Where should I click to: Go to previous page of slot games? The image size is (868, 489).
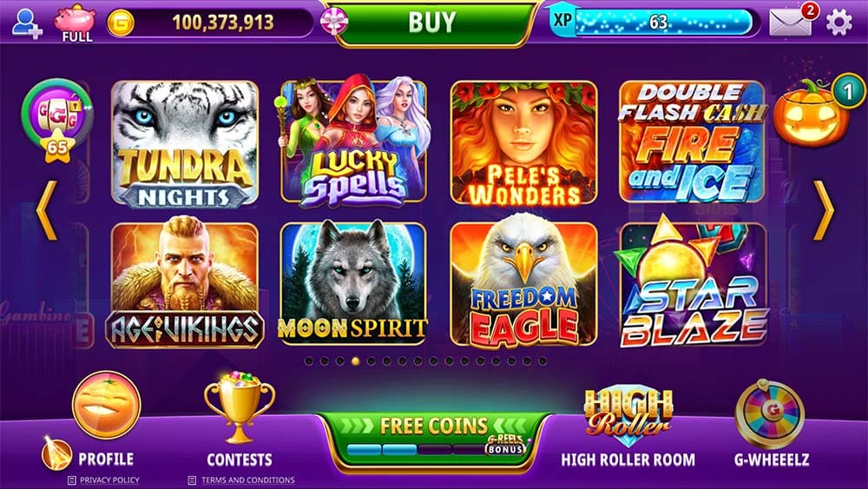click(x=47, y=211)
